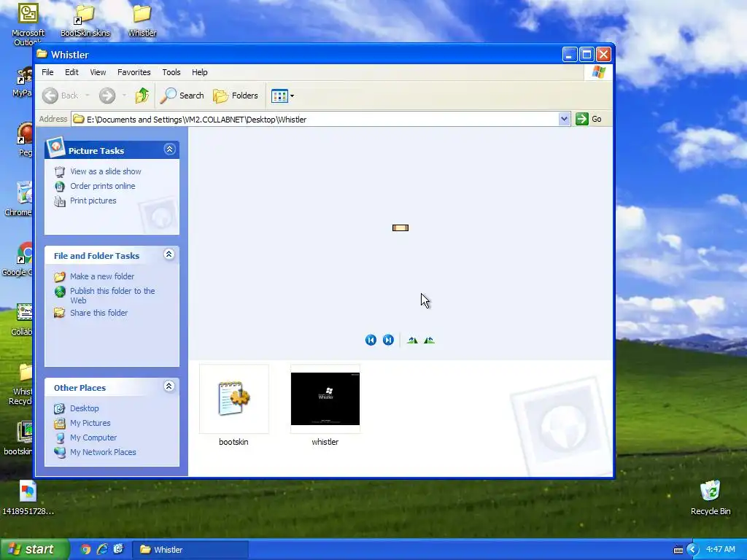Select the whistler image thumbnail
Screen dimensions: 747x560
tap(325, 399)
